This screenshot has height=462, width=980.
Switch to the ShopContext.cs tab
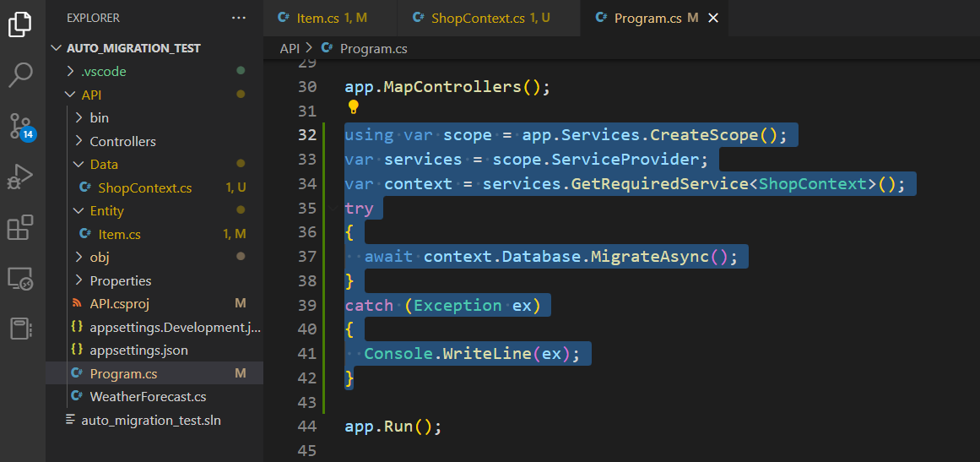[x=489, y=18]
